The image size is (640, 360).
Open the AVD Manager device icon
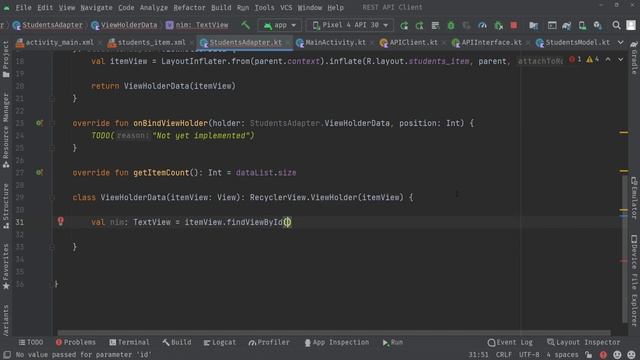pos(582,25)
